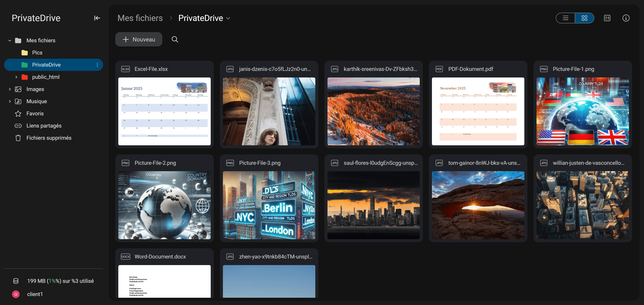Collapse the Mes fichiers tree
Screen dimensions: 644x305
point(10,40)
